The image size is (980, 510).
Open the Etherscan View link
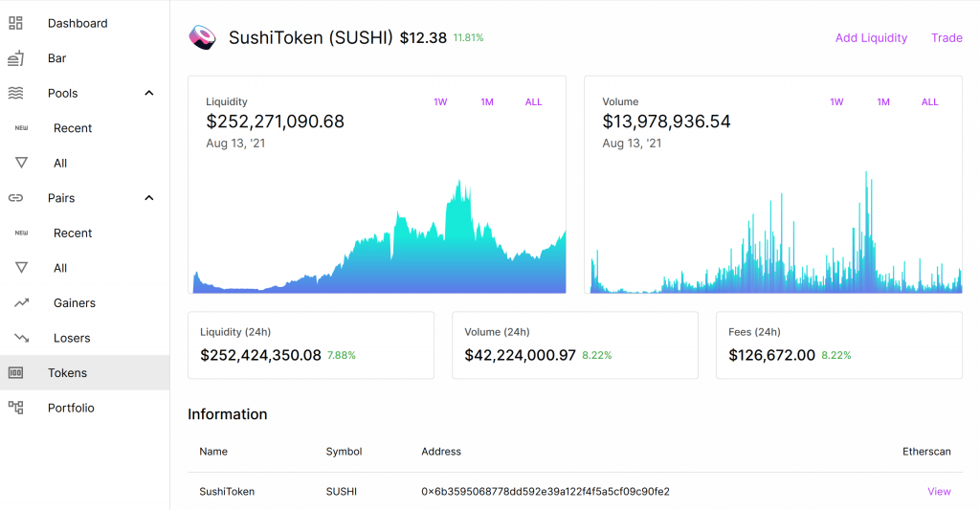tap(939, 491)
